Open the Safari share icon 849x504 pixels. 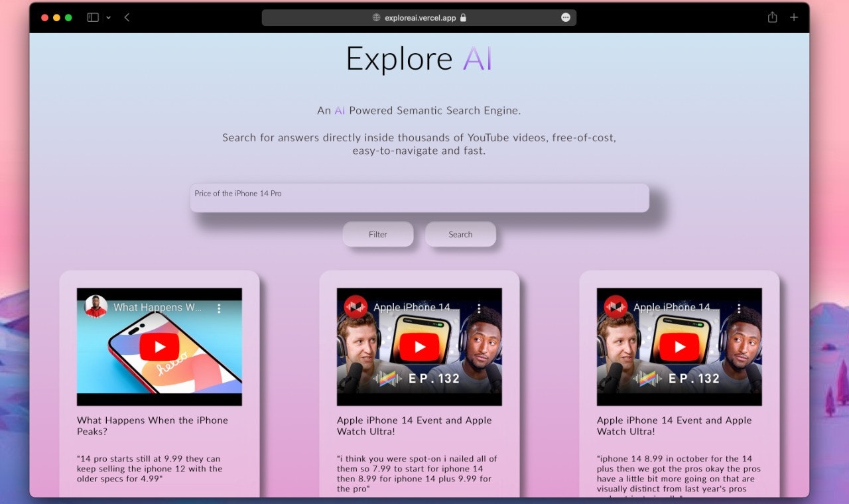click(x=772, y=17)
